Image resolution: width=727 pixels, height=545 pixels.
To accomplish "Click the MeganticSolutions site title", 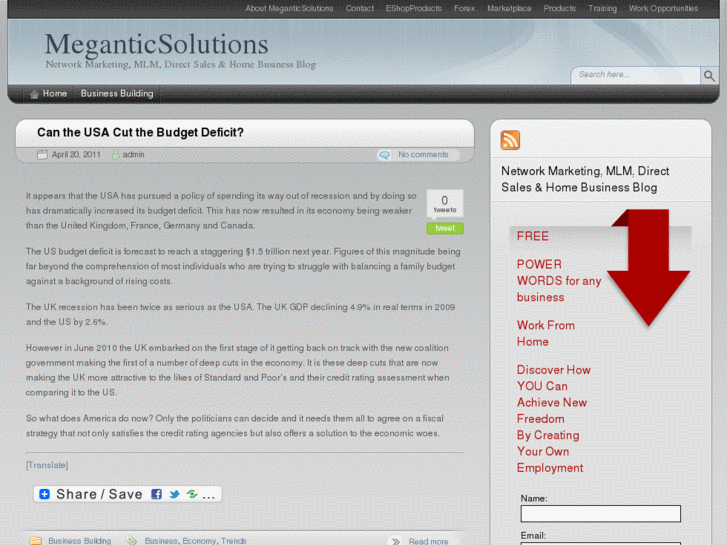I will coord(156,45).
